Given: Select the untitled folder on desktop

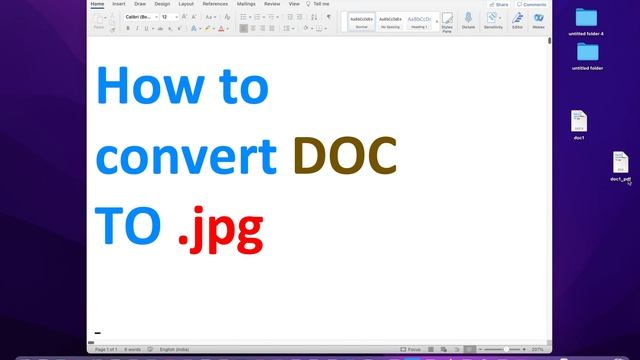Looking at the screenshot, I should pos(587,57).
